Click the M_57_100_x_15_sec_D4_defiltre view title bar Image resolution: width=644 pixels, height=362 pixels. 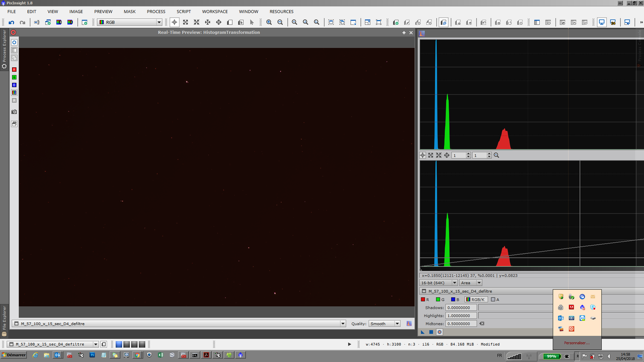pyautogui.click(x=531, y=291)
